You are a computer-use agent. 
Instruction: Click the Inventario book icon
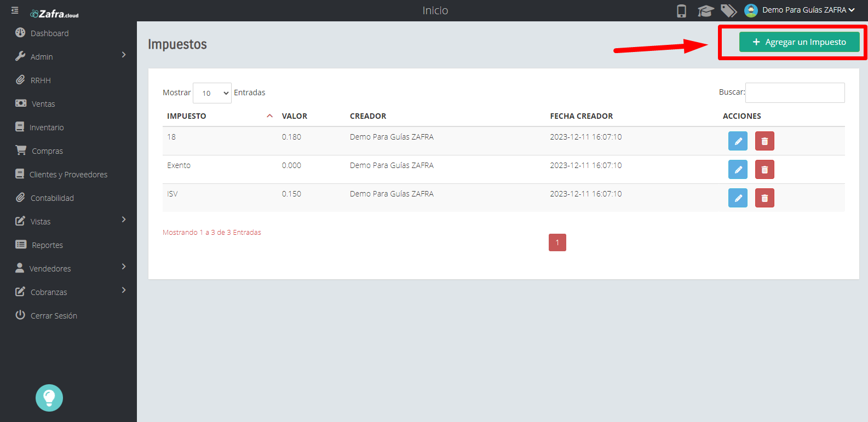(x=20, y=126)
